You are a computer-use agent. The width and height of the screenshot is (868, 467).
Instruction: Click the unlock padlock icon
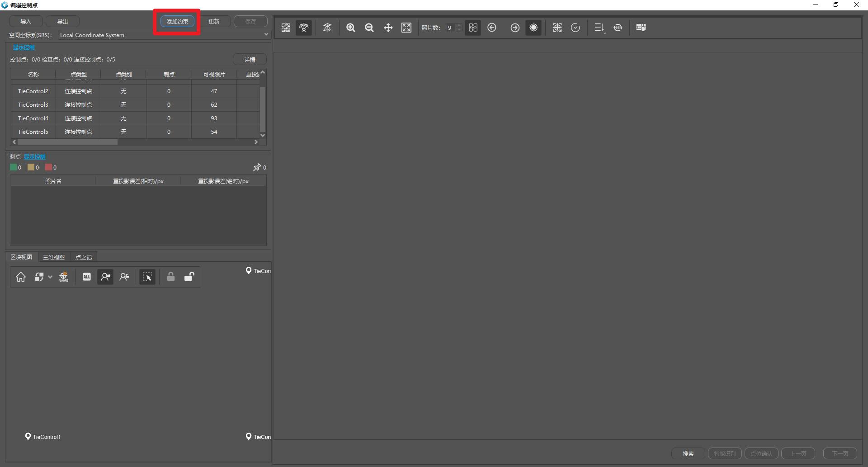[189, 277]
